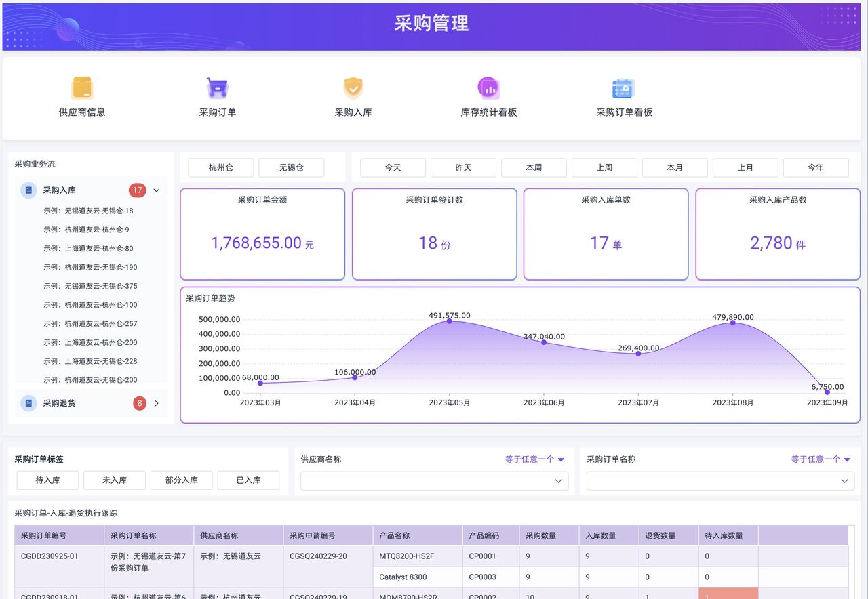Switch to the 无锡仓 tab
868x599 pixels.
pos(292,167)
